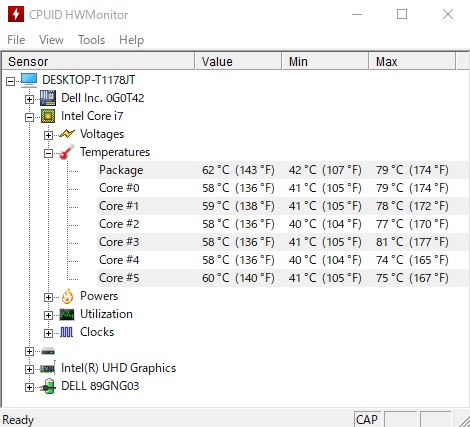Collapse the Intel Core i7 node
This screenshot has height=427, width=470.
[x=29, y=117]
